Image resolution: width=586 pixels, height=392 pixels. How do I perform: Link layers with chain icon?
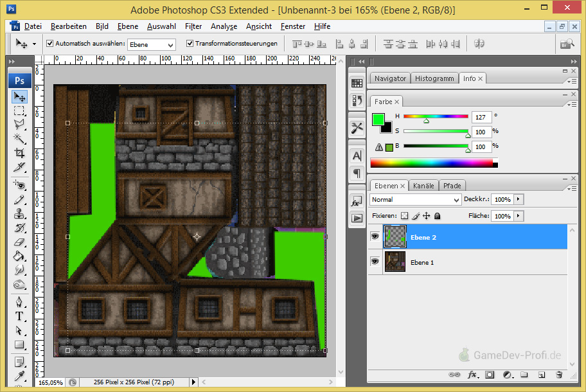[454, 375]
